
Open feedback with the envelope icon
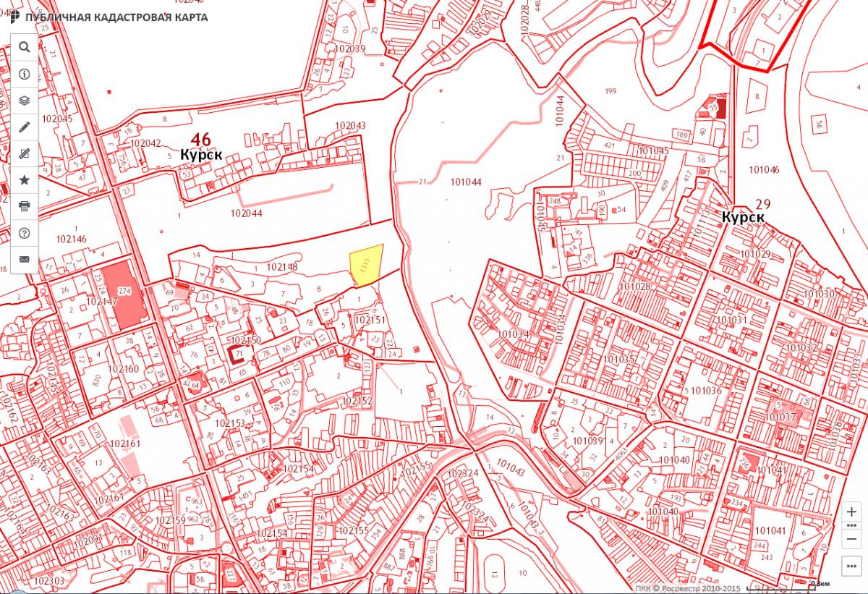coord(24,259)
